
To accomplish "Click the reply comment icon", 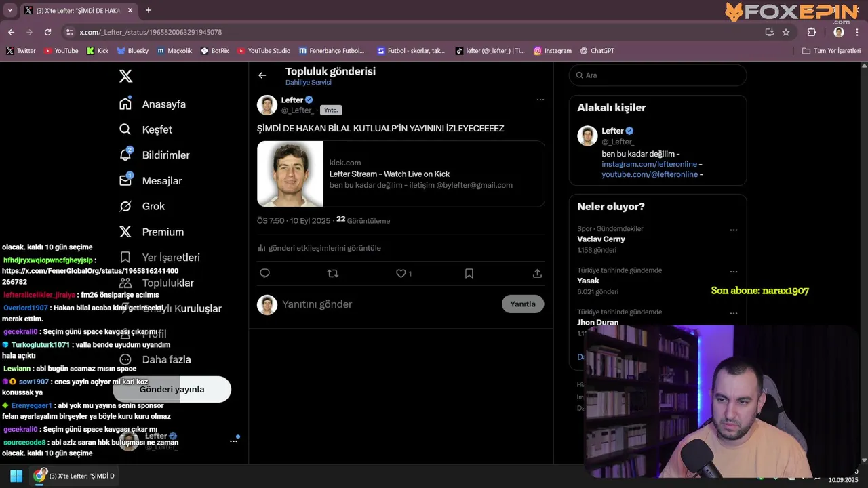I will tap(265, 273).
